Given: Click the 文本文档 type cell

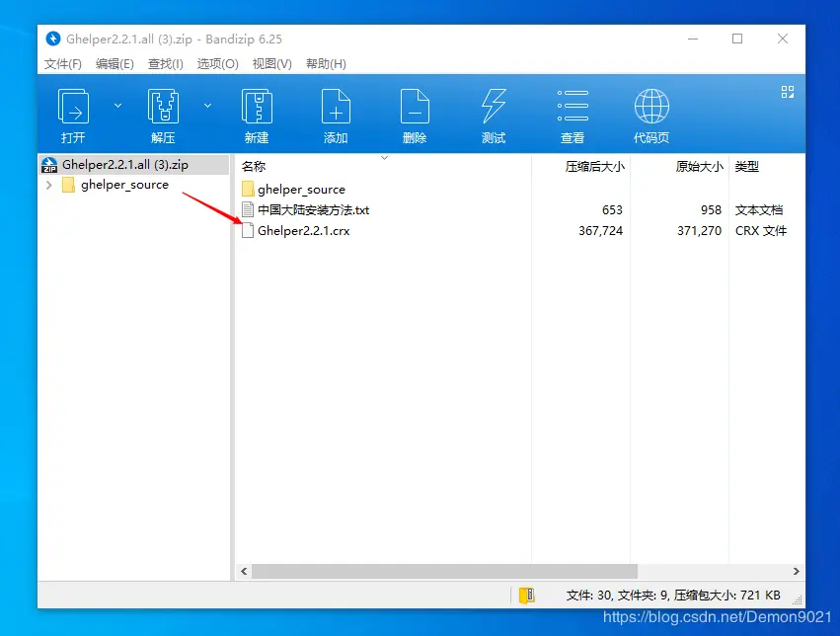Looking at the screenshot, I should [759, 210].
